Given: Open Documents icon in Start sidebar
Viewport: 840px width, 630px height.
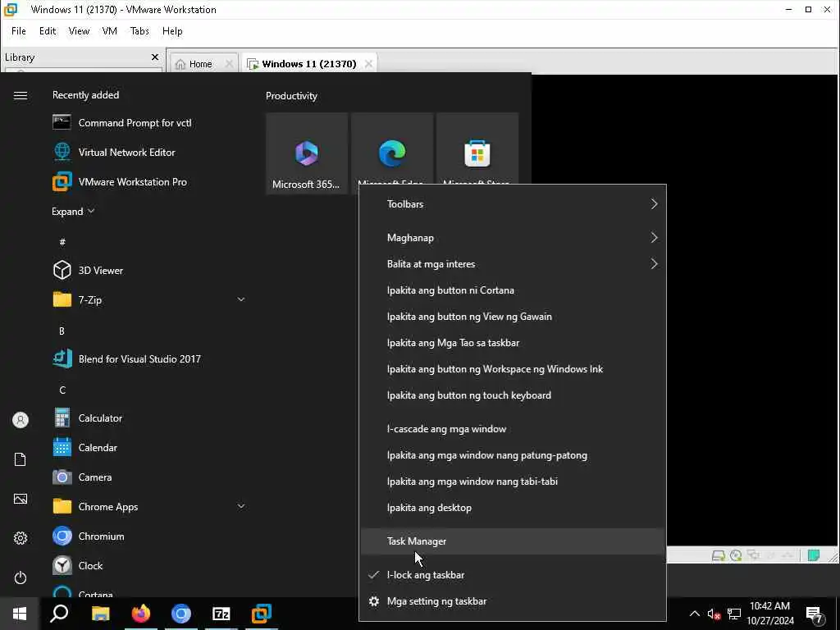Looking at the screenshot, I should pos(21,459).
